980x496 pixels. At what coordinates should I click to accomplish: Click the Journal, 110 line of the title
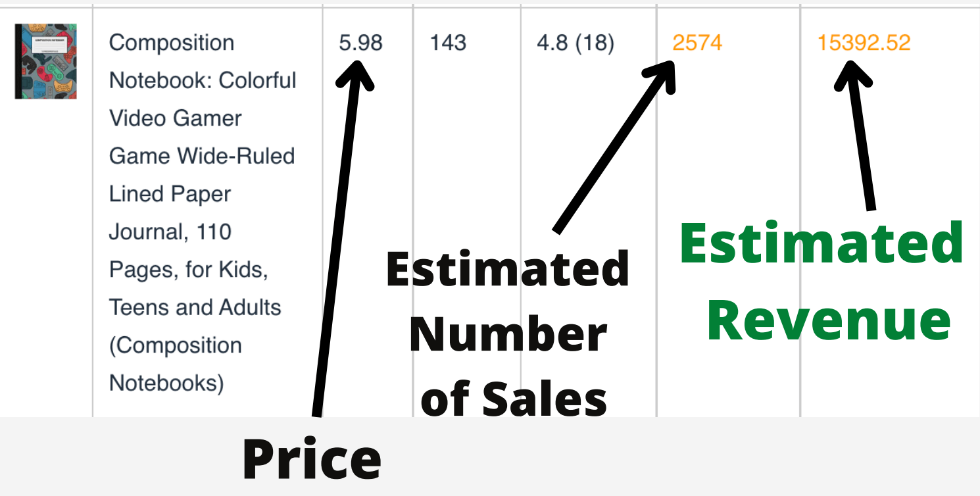tap(170, 232)
